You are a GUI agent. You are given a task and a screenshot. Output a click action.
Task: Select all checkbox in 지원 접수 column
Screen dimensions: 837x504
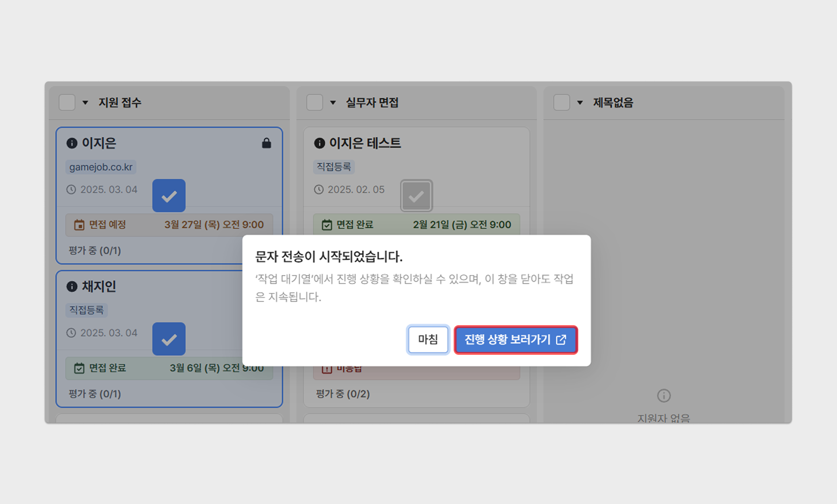pos(67,102)
